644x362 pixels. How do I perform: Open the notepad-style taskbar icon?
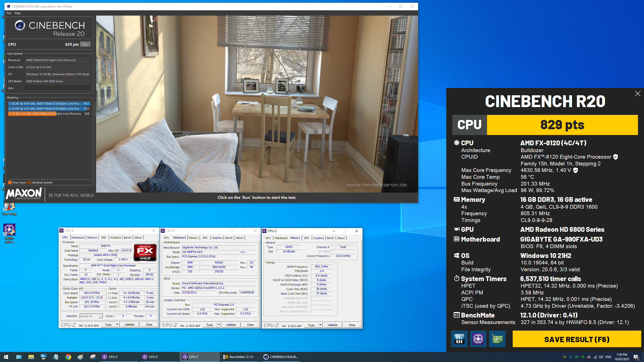(56, 357)
